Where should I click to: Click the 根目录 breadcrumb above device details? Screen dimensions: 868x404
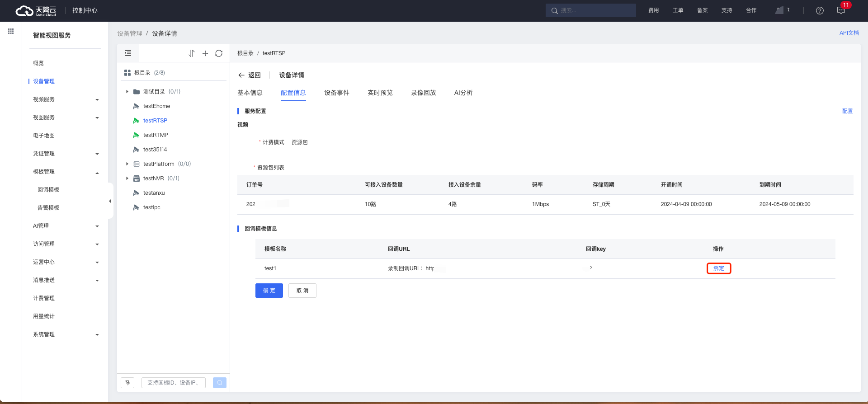click(245, 53)
